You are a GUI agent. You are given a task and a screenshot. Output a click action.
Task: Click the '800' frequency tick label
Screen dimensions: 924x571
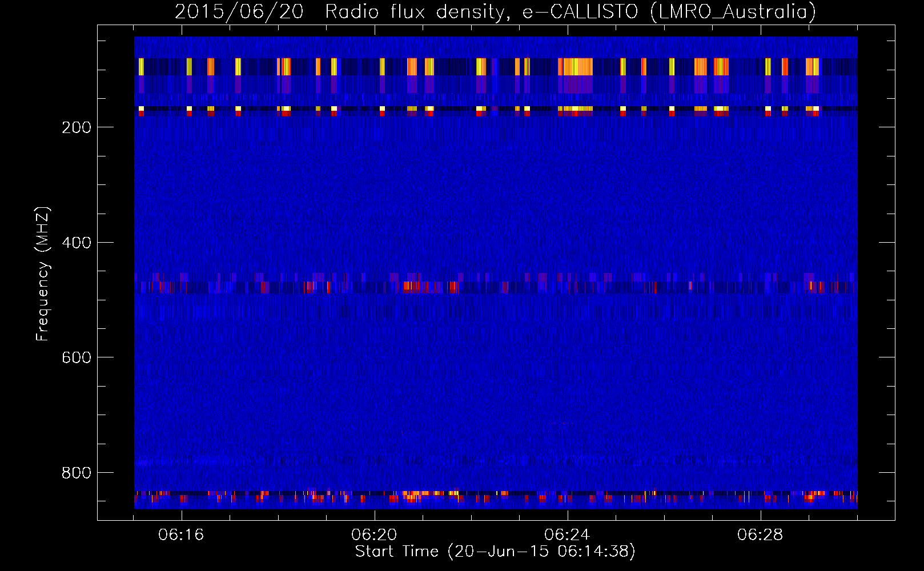coord(77,473)
